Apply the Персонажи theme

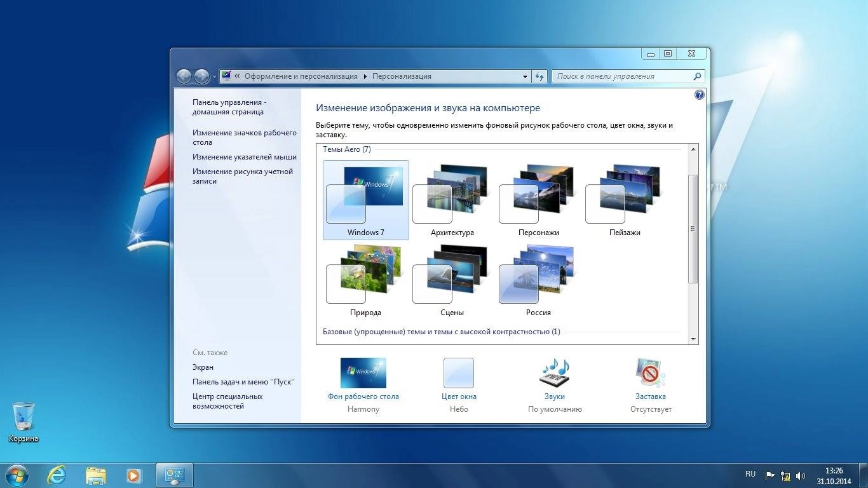coord(538,200)
